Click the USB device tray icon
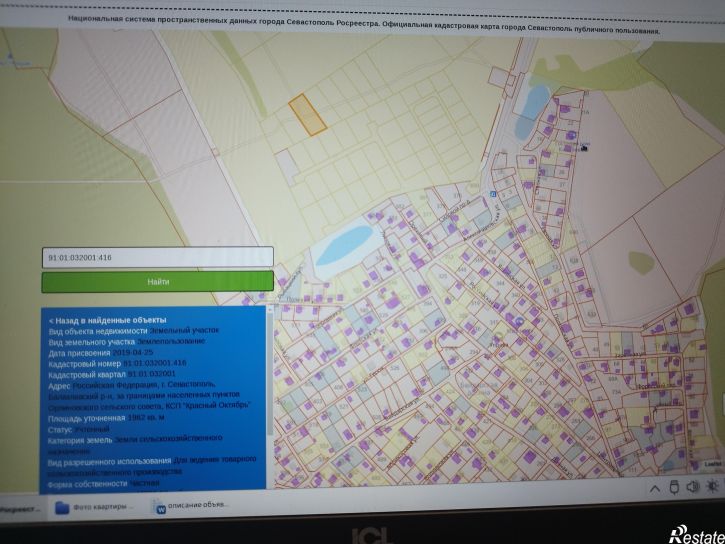The image size is (725, 544). [673, 487]
